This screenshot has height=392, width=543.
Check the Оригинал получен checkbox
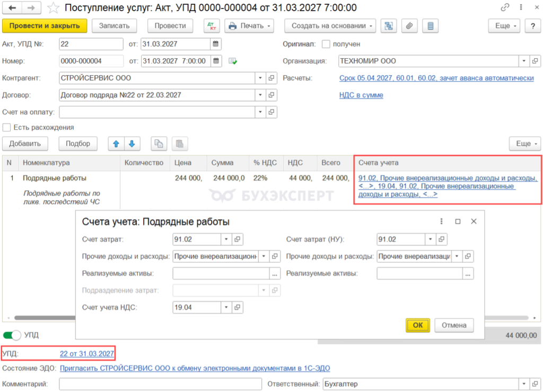tap(326, 44)
